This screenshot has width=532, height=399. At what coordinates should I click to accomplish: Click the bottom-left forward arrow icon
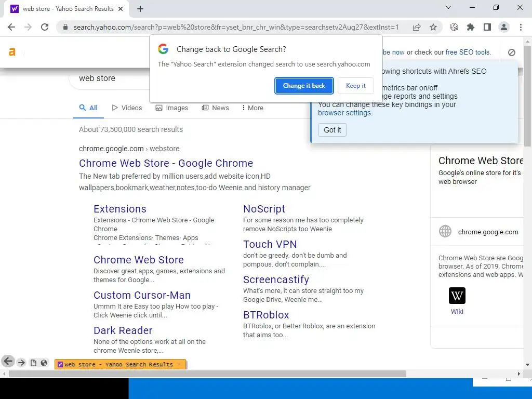[21, 363]
